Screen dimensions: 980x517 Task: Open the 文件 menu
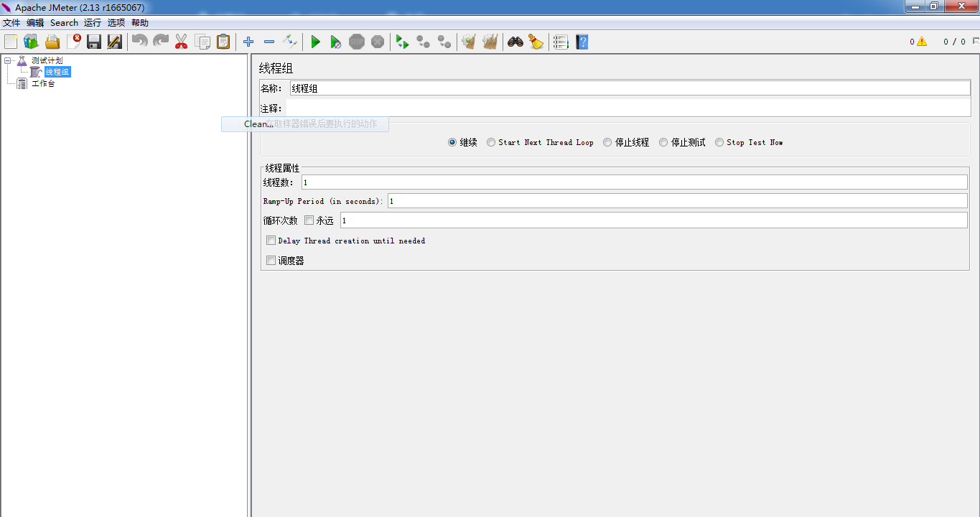click(11, 23)
